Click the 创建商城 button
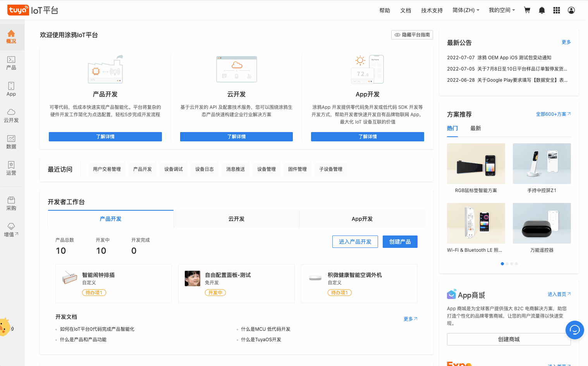The width and height of the screenshot is (588, 366). click(509, 339)
